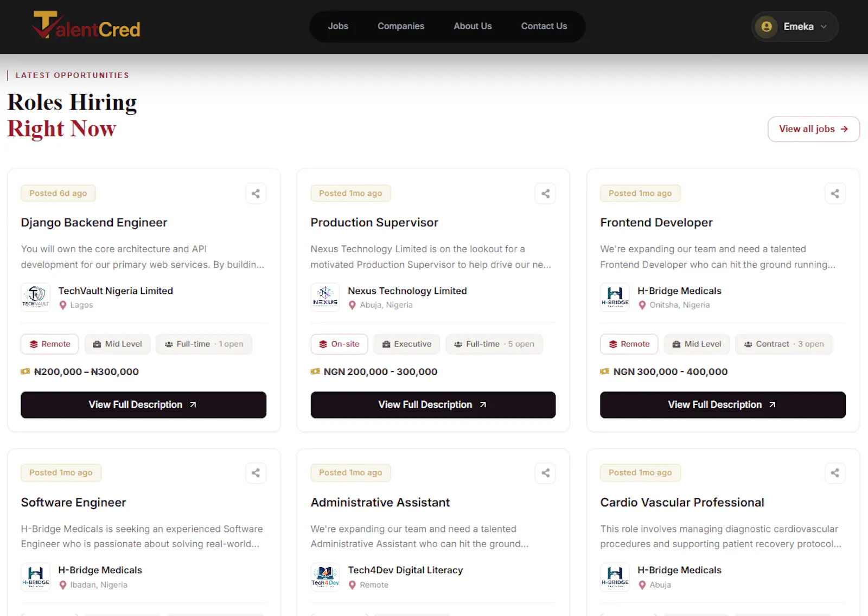Click TechVault Nigeria Limited company name
The width and height of the screenshot is (868, 616).
coord(116,291)
